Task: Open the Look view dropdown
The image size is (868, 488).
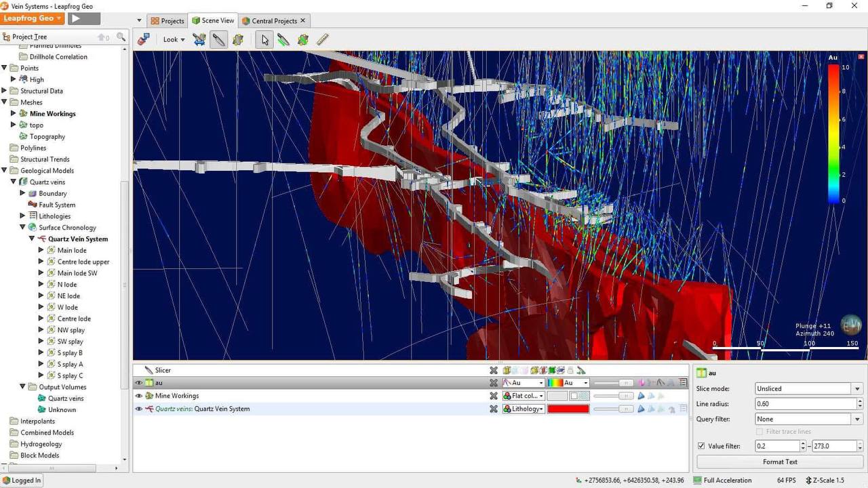Action: [174, 39]
